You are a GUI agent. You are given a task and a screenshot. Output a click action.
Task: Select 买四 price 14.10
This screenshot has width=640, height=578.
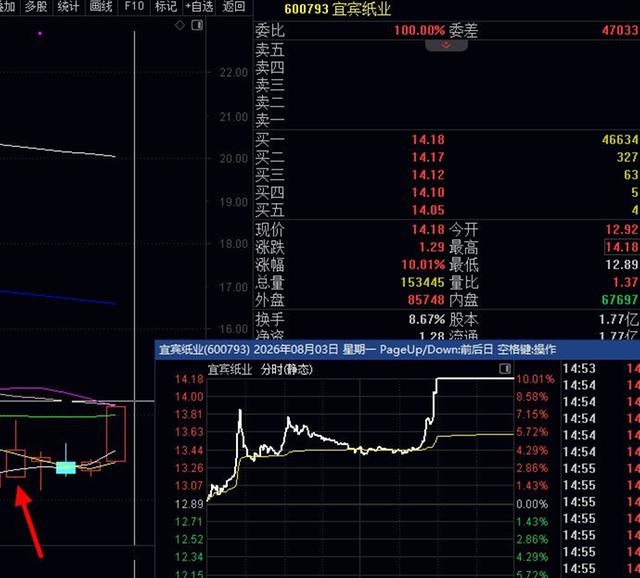tap(428, 193)
